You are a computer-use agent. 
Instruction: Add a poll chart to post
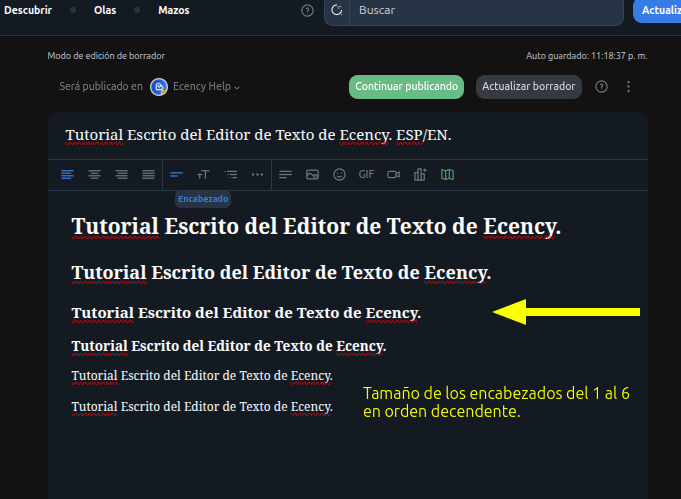420,175
